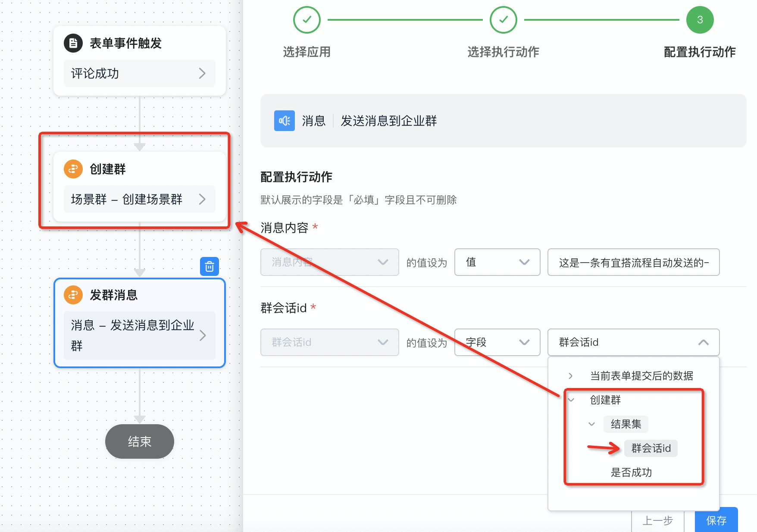
Task: Click the 保存 button
Action: [x=716, y=520]
